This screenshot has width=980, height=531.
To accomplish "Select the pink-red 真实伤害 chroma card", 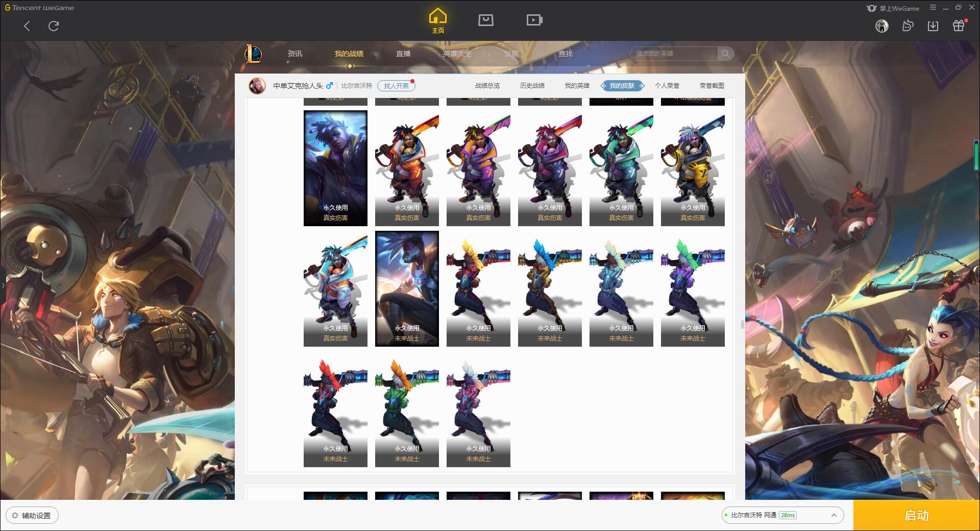I will click(550, 168).
